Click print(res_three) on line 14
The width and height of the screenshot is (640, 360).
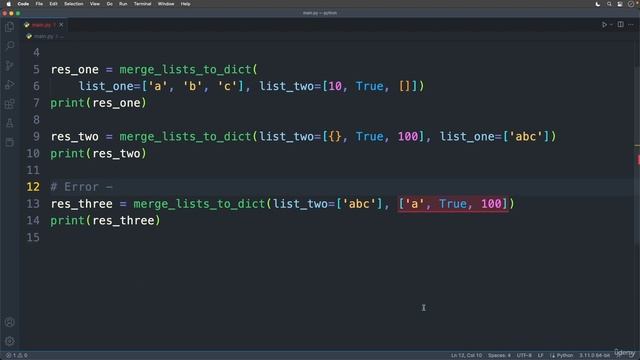tap(105, 220)
